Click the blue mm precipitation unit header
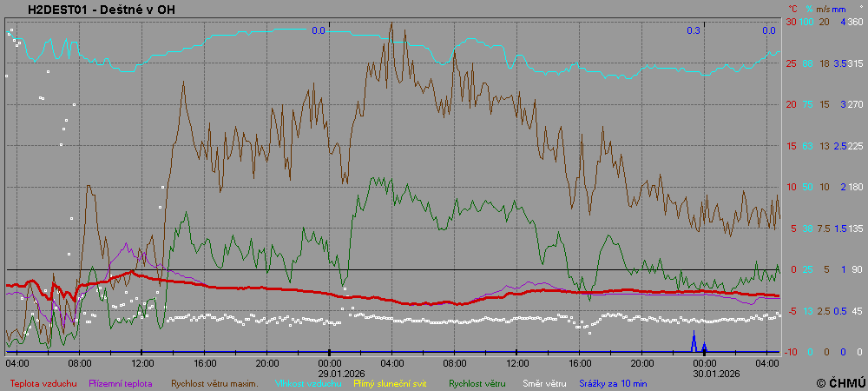Image resolution: width=868 pixels, height=391 pixels. [838, 9]
